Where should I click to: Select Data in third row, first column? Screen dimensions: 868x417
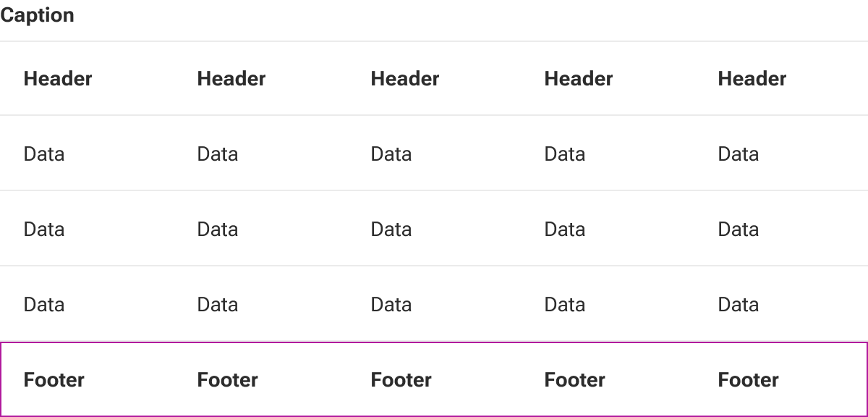point(87,304)
